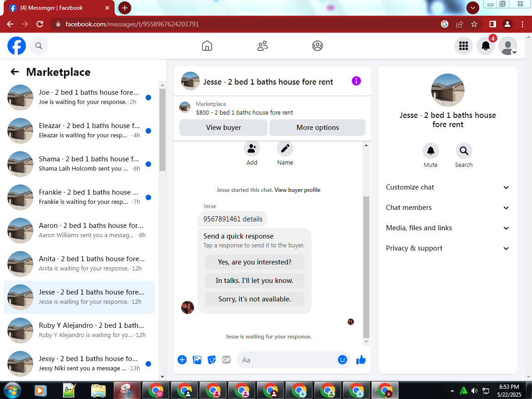Open the file explorer taskbar icon
The height and width of the screenshot is (399, 532).
(x=98, y=391)
